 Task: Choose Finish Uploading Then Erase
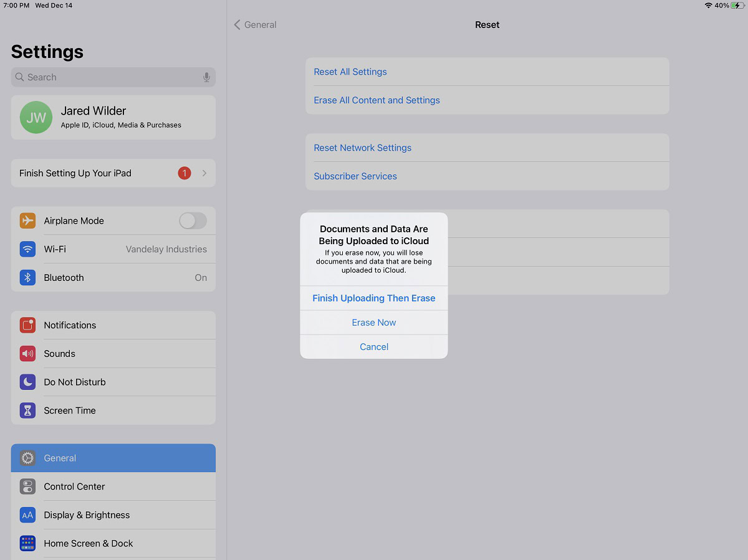coord(374,298)
